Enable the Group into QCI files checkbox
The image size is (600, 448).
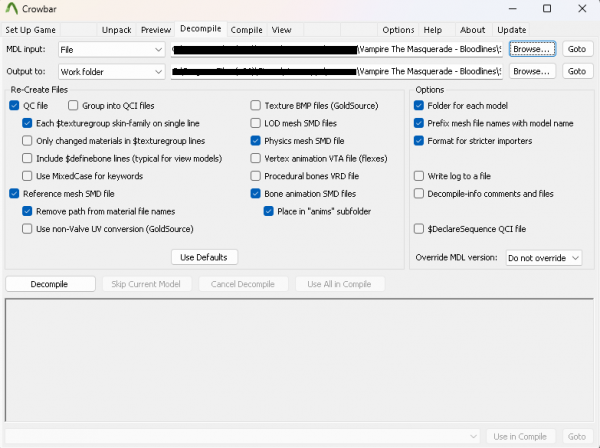click(x=74, y=105)
